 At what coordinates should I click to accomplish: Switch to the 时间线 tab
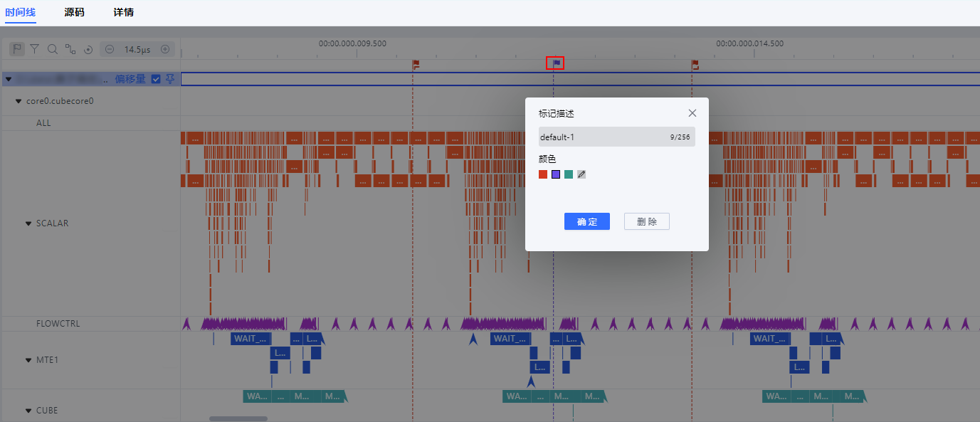click(20, 12)
